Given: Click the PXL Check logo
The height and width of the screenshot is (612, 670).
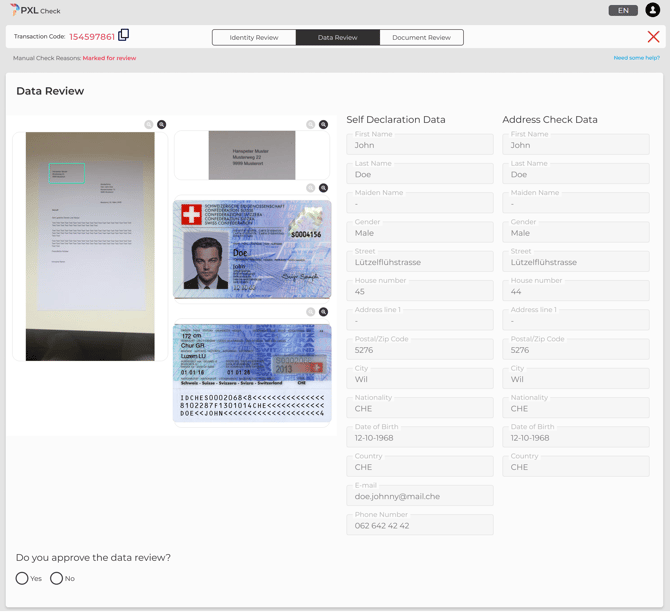Looking at the screenshot, I should pos(35,10).
